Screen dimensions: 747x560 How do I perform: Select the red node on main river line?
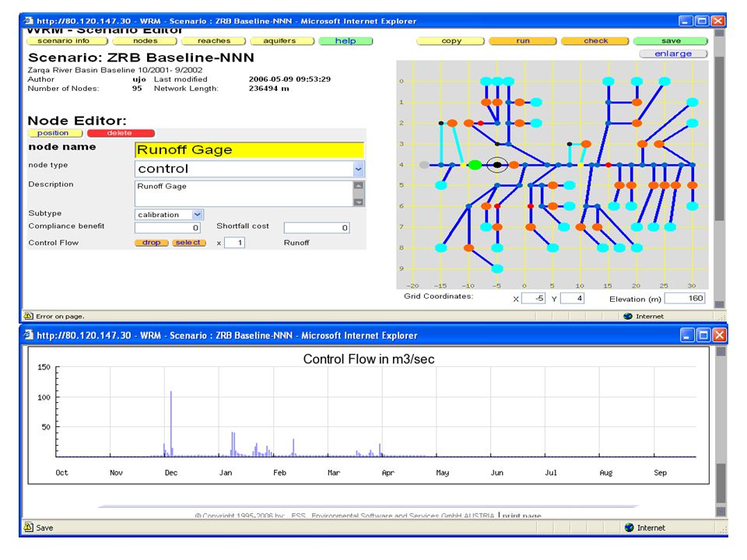click(608, 165)
